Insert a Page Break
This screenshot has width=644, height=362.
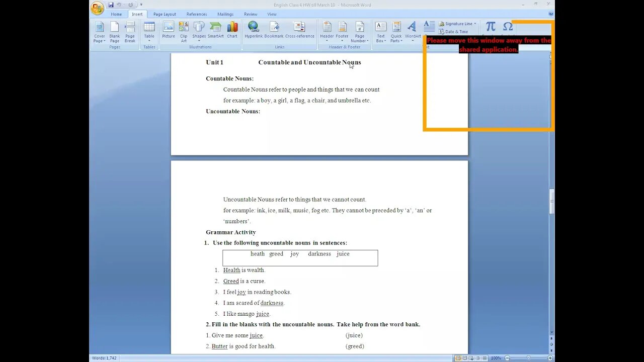130,32
